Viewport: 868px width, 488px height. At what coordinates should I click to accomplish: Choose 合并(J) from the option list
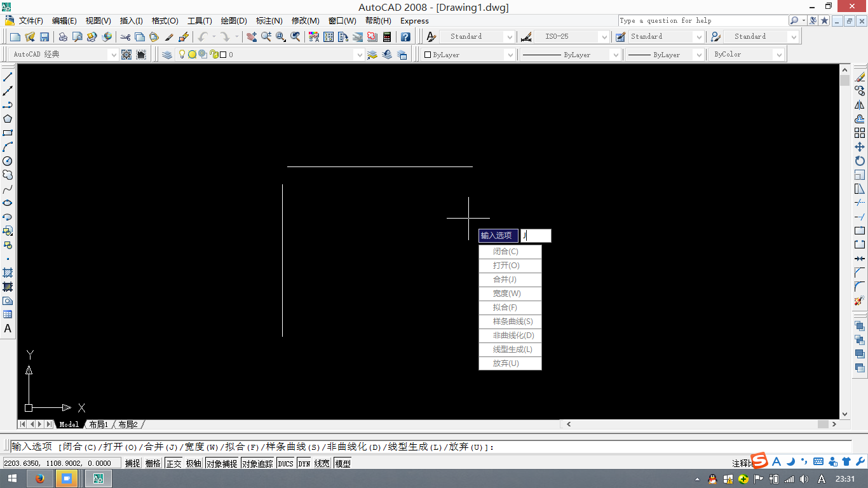tap(510, 280)
